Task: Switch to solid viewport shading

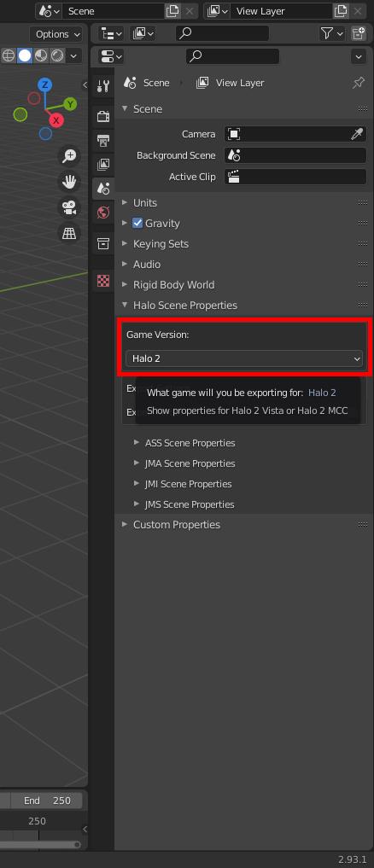Action: (x=25, y=55)
